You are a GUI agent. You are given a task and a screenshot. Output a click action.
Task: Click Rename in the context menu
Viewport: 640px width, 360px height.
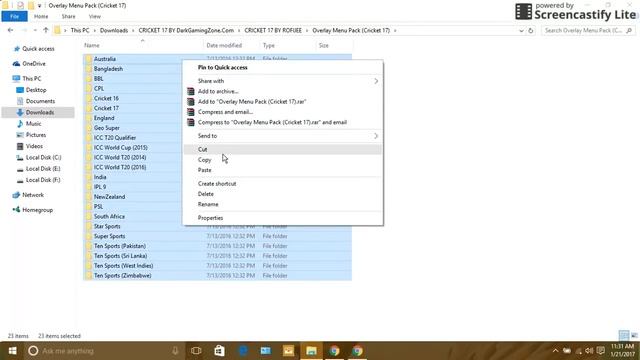point(283,204)
